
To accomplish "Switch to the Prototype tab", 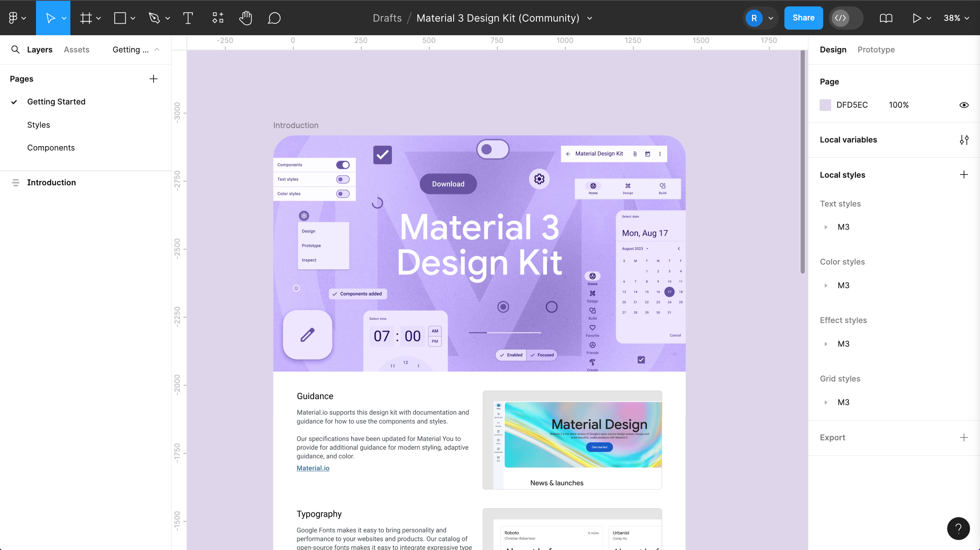I will tap(876, 49).
